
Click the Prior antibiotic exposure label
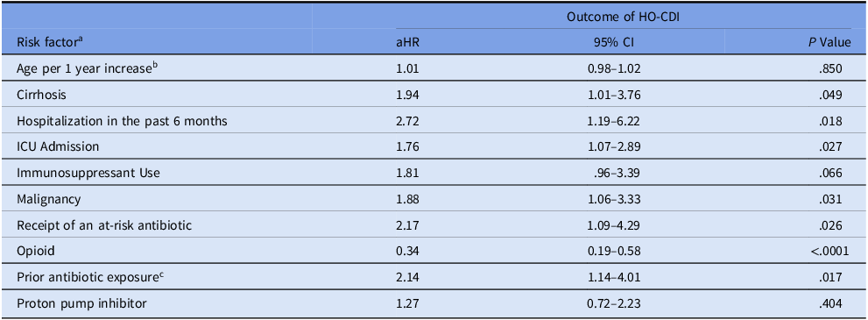pos(89,277)
